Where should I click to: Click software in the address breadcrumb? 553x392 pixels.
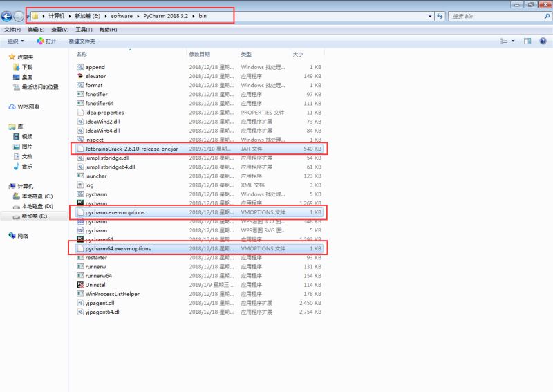122,16
